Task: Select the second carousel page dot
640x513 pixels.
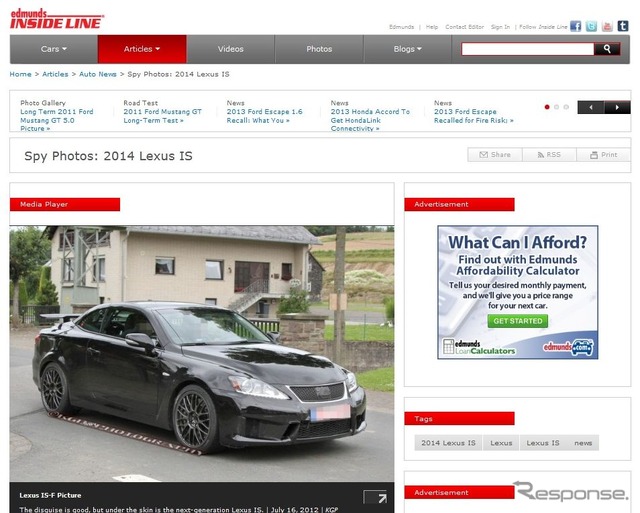Action: 556,107
